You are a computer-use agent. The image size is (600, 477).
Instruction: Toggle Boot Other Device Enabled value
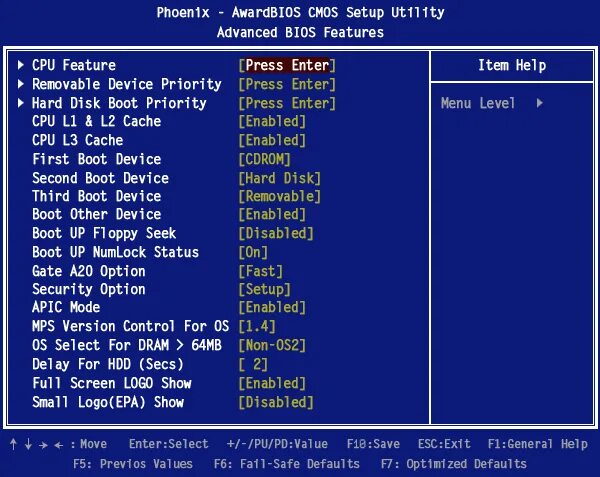272,214
